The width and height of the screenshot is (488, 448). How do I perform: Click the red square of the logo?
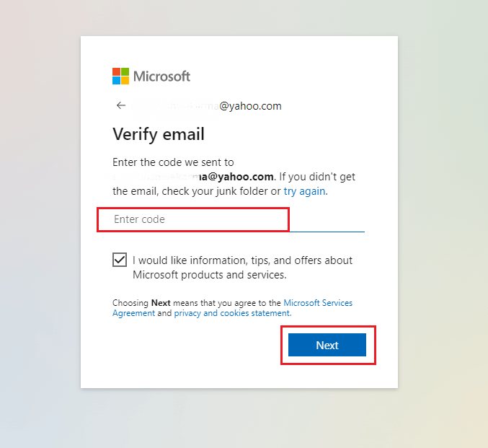pos(116,71)
